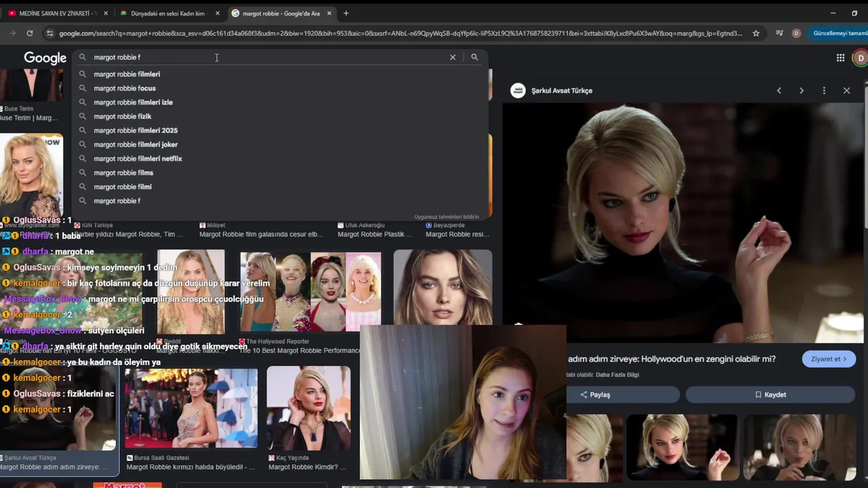Image resolution: width=868 pixels, height=488 pixels.
Task: Click the Buse Terim source label
Action: coord(19,108)
